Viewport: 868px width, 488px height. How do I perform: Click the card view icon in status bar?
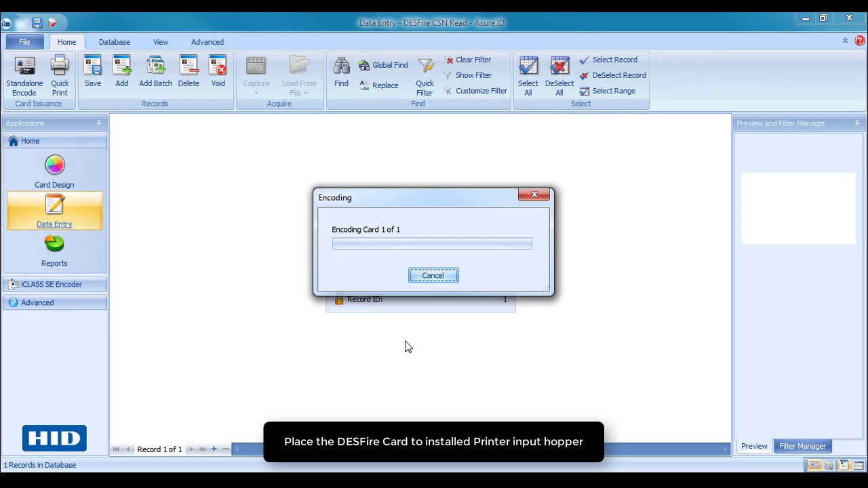(x=814, y=465)
